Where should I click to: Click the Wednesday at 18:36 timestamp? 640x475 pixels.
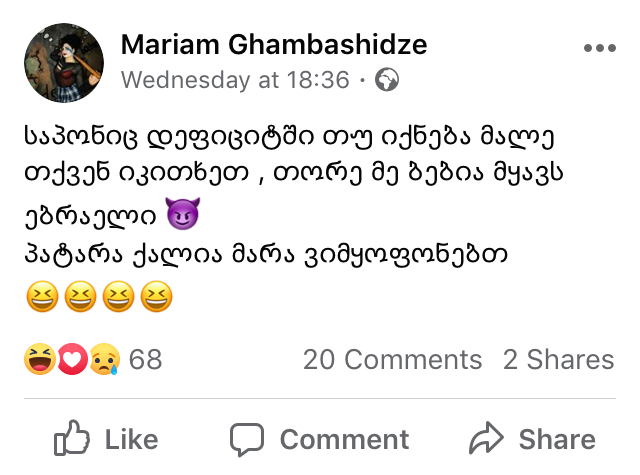(x=236, y=80)
